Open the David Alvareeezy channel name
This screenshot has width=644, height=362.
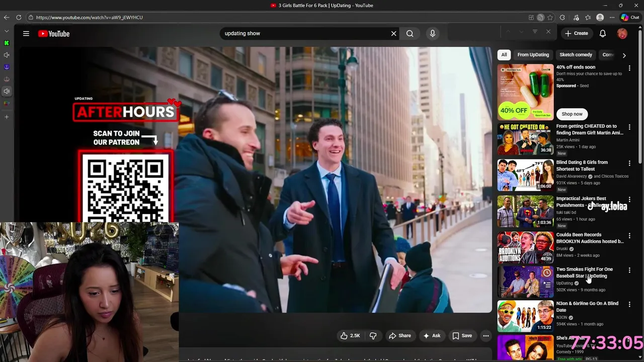click(x=572, y=176)
